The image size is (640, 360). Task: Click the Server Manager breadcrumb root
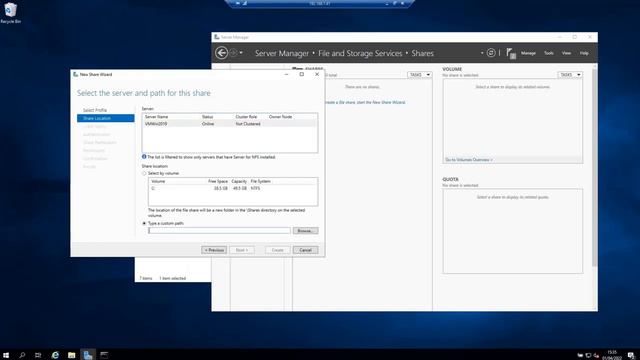[x=282, y=53]
